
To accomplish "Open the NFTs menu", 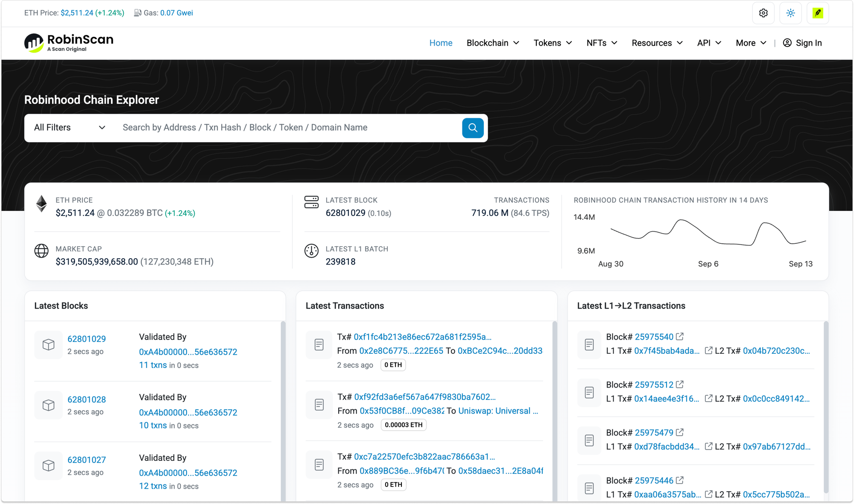I will 602,43.
